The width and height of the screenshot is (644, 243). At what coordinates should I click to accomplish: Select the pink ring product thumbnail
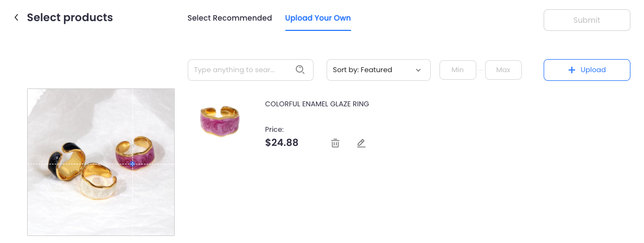click(220, 121)
